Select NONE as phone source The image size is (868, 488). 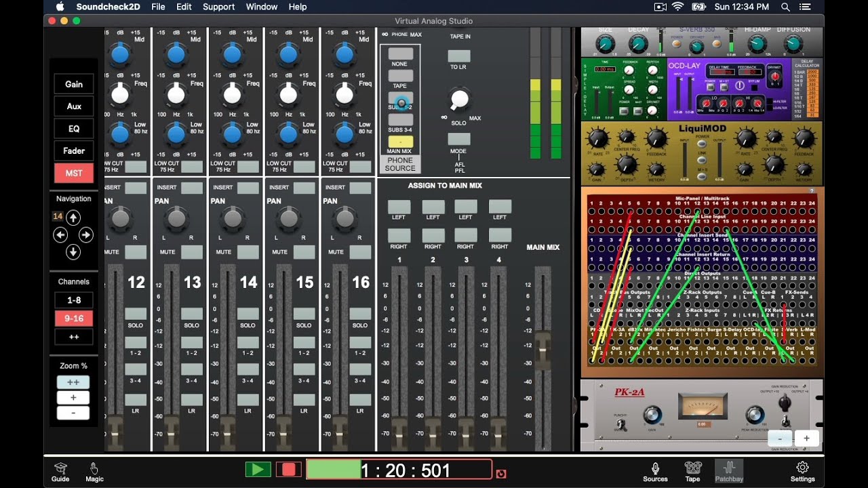(400, 54)
